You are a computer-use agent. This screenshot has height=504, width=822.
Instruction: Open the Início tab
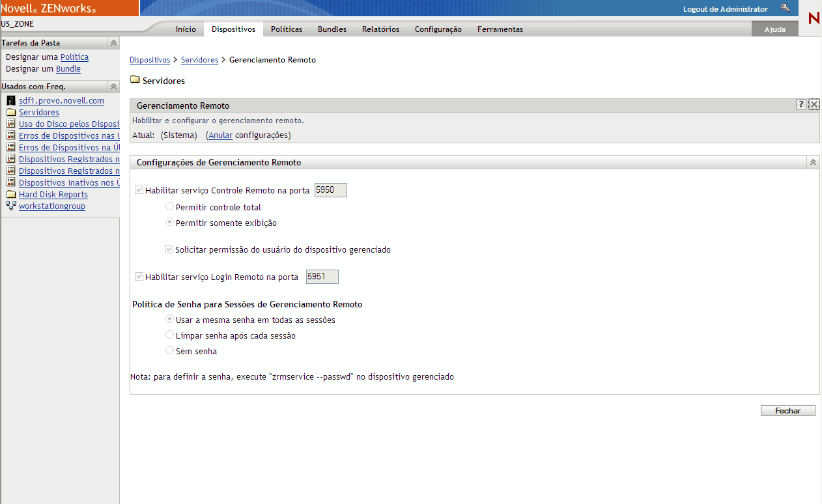click(186, 29)
